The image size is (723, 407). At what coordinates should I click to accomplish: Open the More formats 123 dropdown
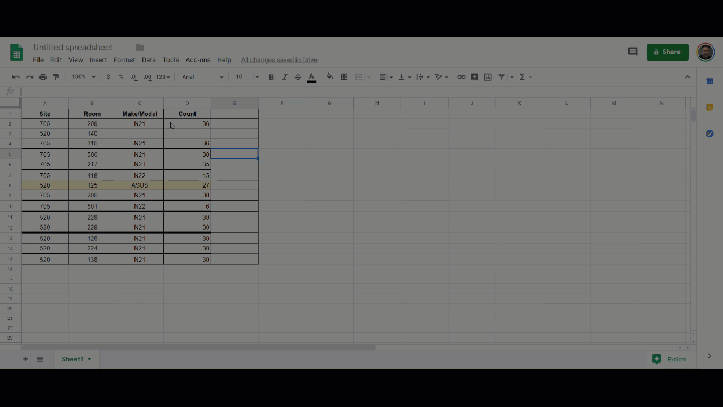163,77
